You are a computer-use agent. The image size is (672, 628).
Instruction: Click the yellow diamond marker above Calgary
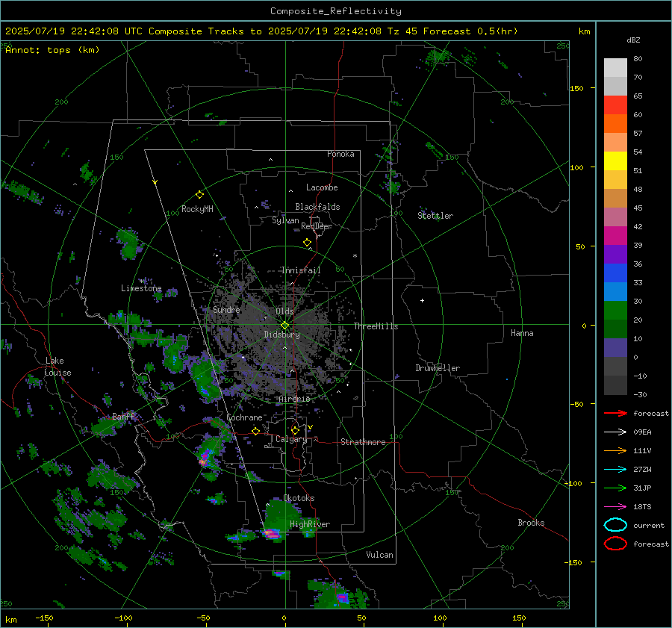tap(295, 430)
